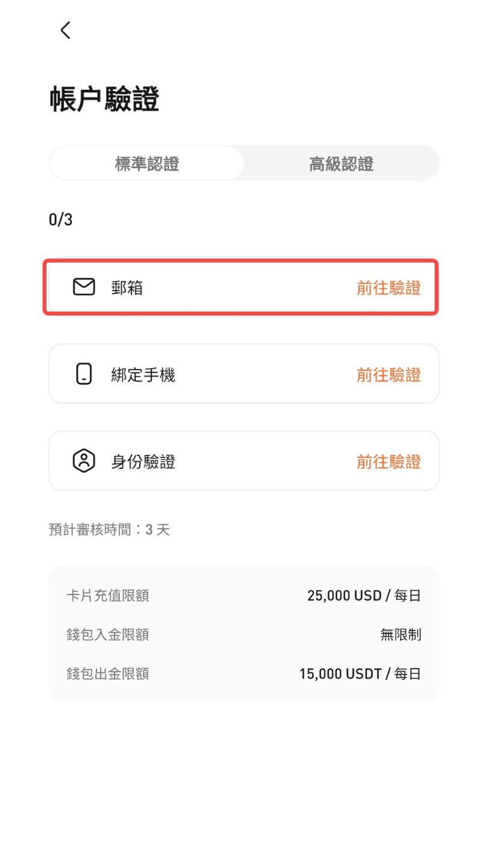
Task: Click the envelope icon beside 郵箱
Action: coord(84,288)
